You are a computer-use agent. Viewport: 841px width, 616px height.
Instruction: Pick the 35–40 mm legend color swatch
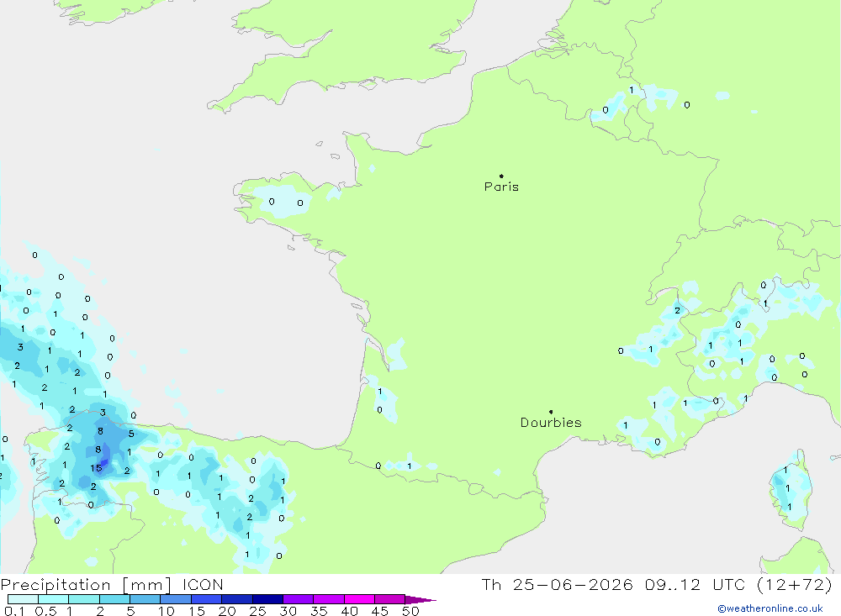click(x=329, y=599)
